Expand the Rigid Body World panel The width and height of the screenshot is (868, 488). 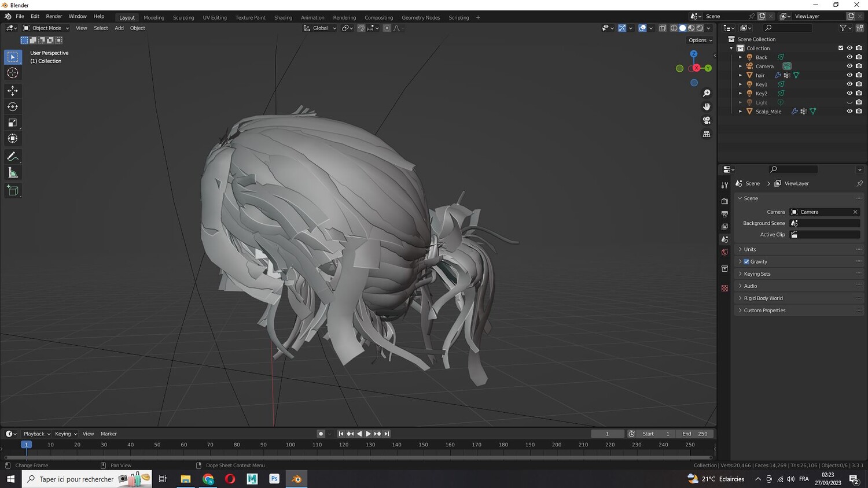coord(799,298)
